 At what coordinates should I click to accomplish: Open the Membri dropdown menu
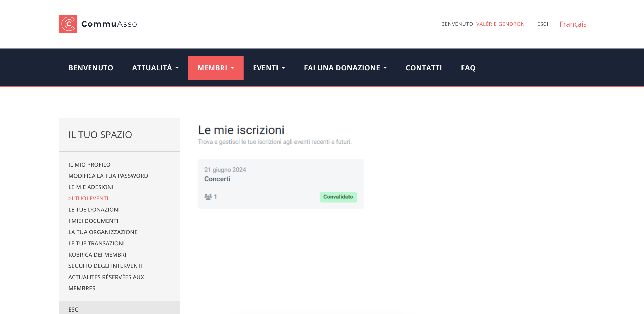click(x=215, y=68)
